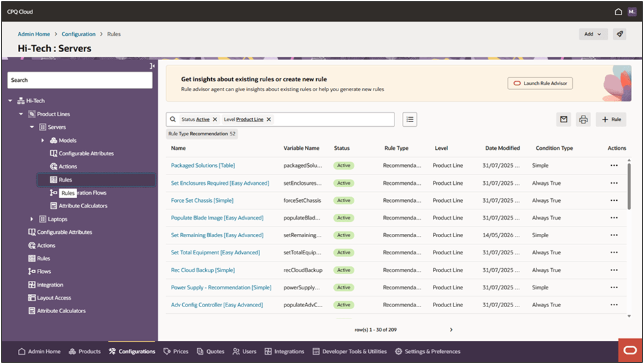Open the Add dropdown
This screenshot has height=364, width=644.
(x=593, y=34)
